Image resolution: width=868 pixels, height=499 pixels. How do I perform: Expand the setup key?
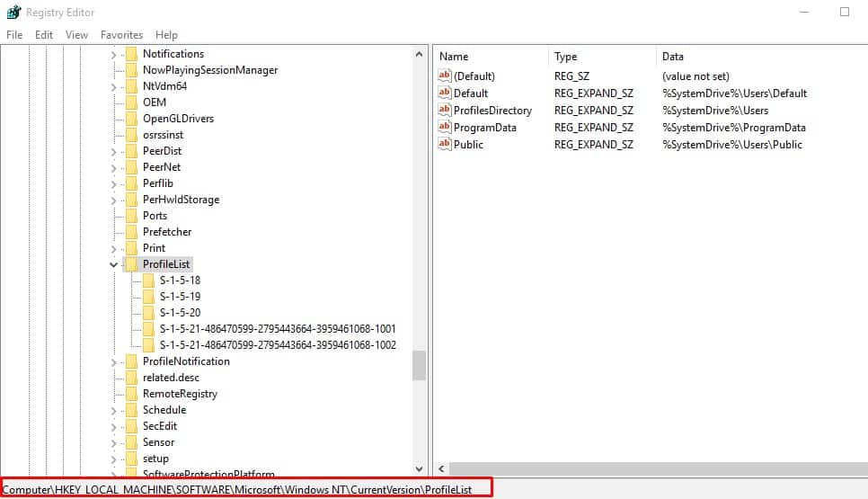(113, 459)
